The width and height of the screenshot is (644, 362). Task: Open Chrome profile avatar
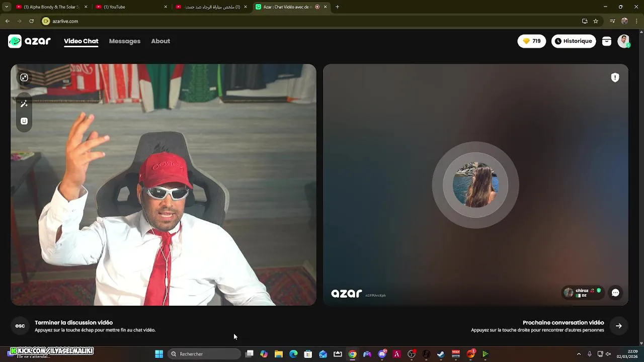tap(624, 21)
